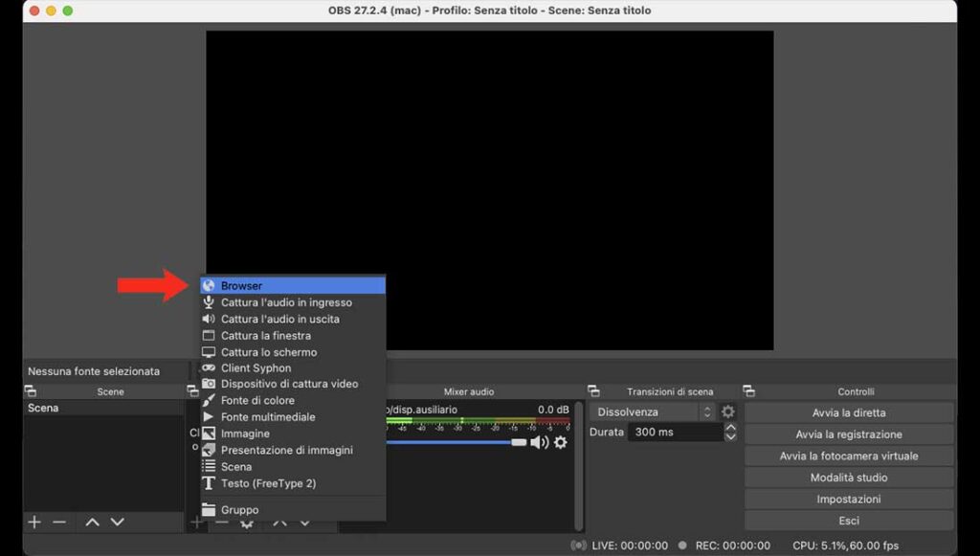Choose Cattura l'audio in ingresso source
Viewport: 980px width, 556px height.
click(x=293, y=302)
